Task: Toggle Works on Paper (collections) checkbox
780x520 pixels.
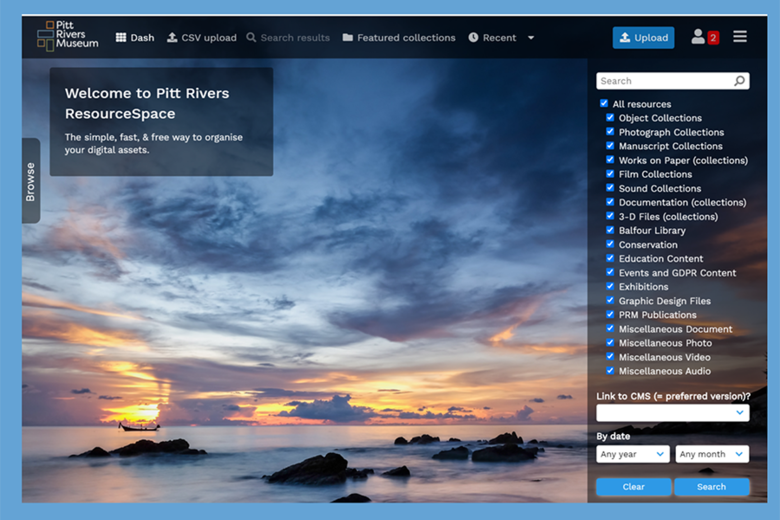Action: pos(610,160)
